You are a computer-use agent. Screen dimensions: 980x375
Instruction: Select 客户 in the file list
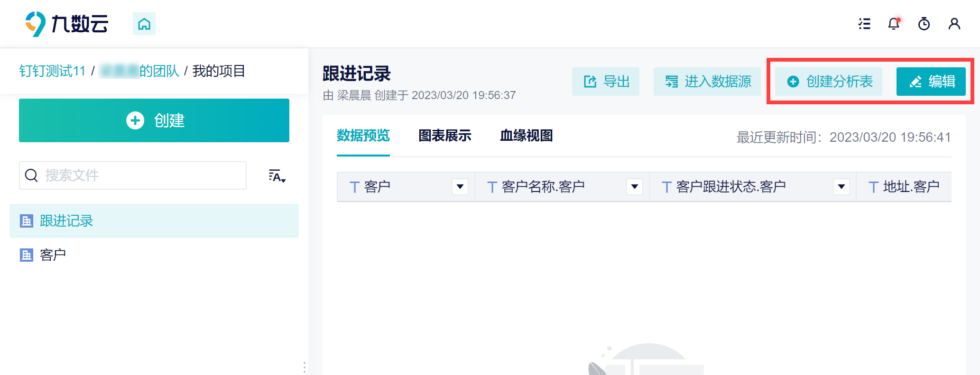tap(154, 255)
